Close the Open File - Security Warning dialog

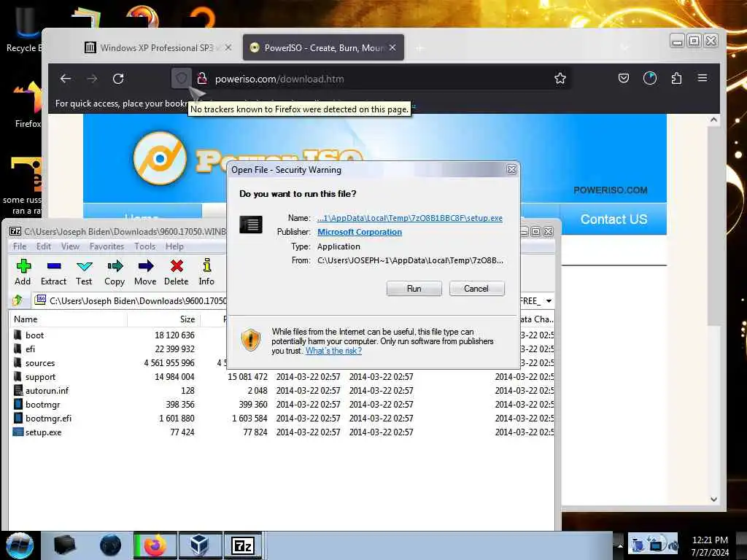pos(511,169)
